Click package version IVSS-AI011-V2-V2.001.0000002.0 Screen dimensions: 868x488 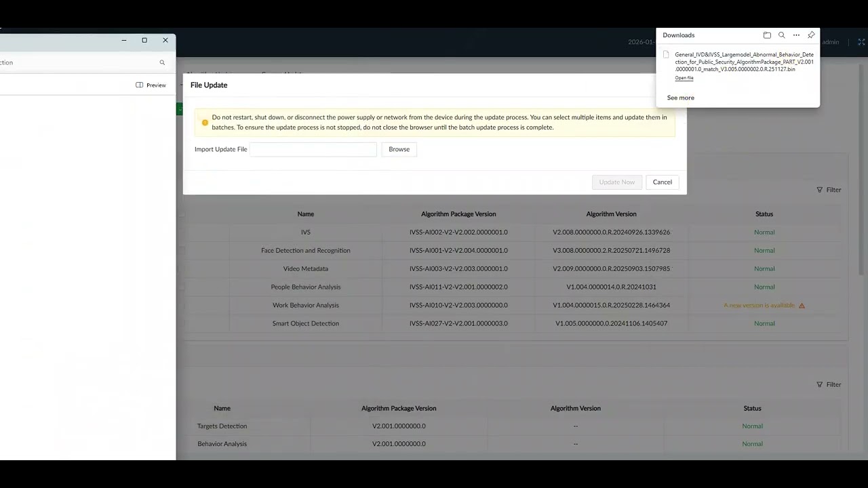pyautogui.click(x=458, y=287)
